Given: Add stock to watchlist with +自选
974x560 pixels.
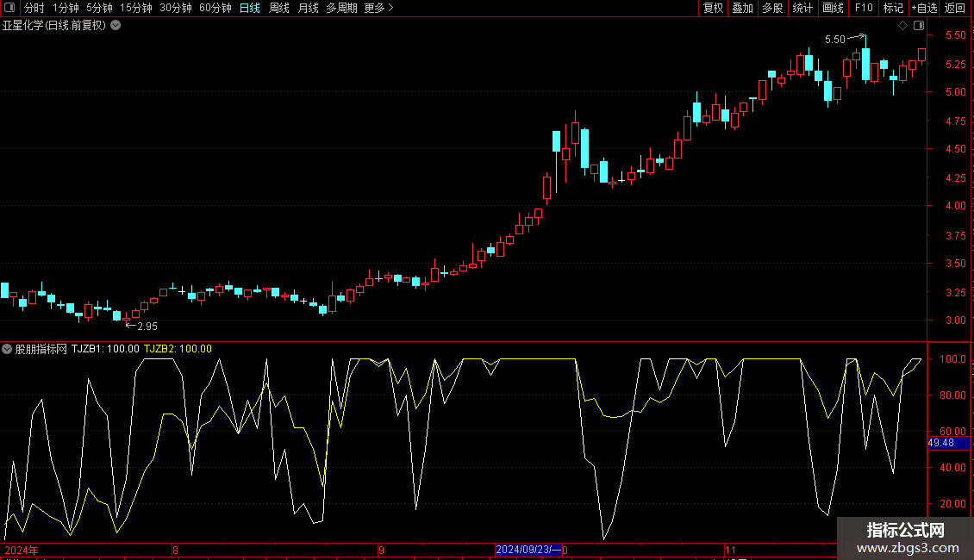Looking at the screenshot, I should 924,8.
